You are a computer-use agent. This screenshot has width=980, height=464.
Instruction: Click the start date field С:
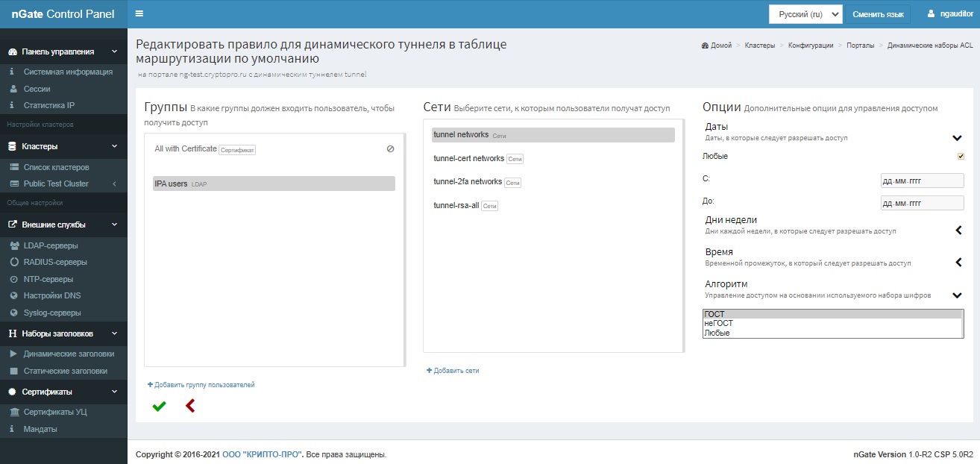click(x=922, y=181)
